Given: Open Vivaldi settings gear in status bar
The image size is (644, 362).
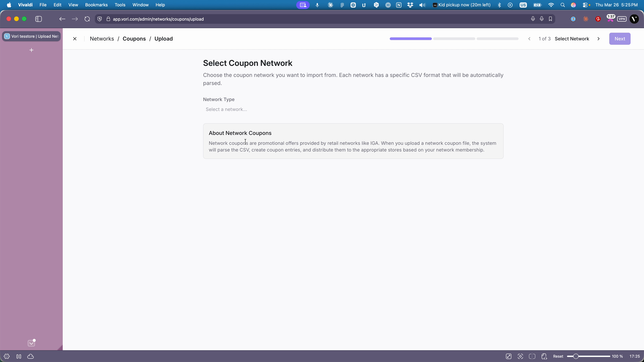Looking at the screenshot, I should click(x=7, y=356).
